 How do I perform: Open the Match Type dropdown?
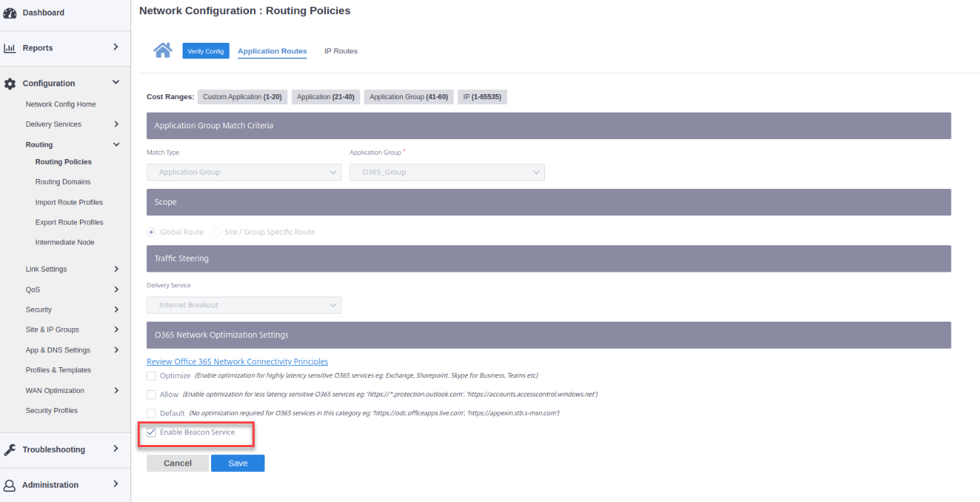click(244, 172)
